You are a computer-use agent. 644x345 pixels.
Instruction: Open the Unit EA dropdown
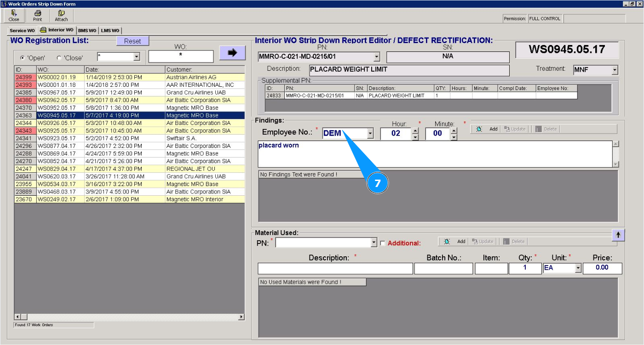[578, 268]
